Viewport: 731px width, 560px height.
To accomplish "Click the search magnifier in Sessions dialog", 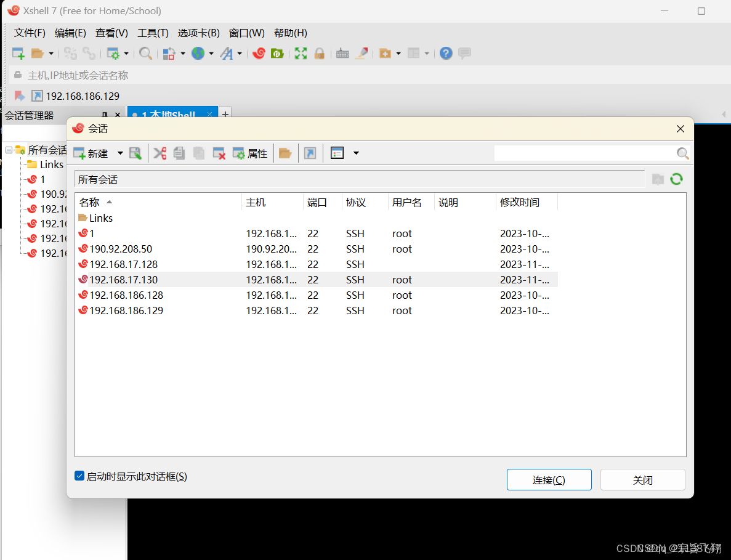I will coord(682,153).
